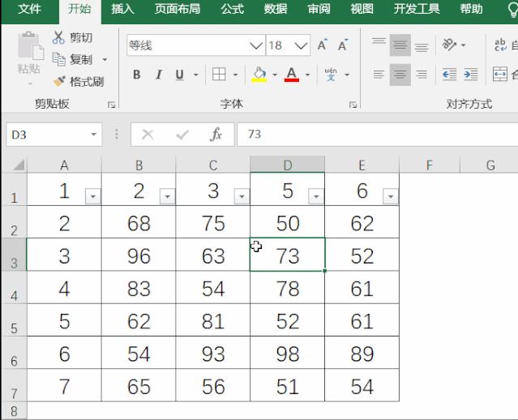Open filter dropdown in cell D1

[316, 196]
